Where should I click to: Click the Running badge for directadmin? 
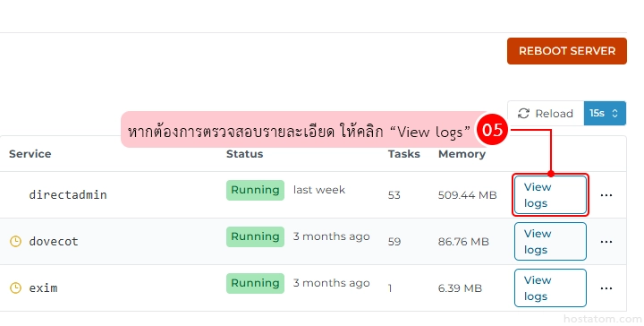[x=255, y=190]
